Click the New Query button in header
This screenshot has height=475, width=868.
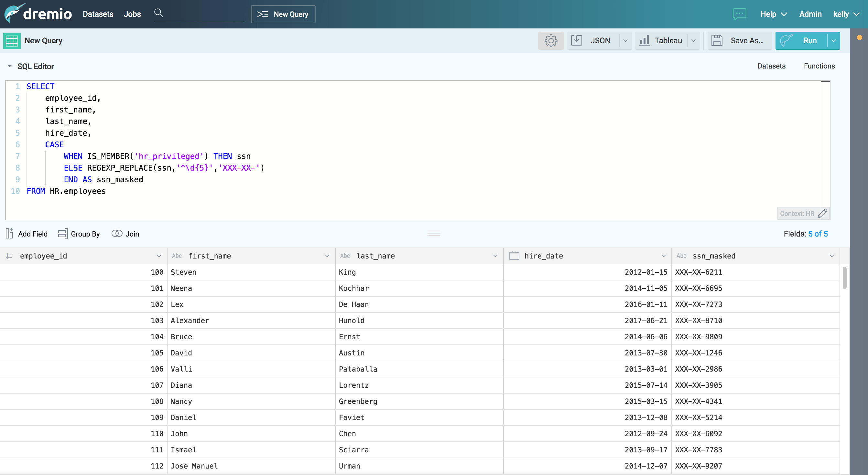[x=283, y=14]
